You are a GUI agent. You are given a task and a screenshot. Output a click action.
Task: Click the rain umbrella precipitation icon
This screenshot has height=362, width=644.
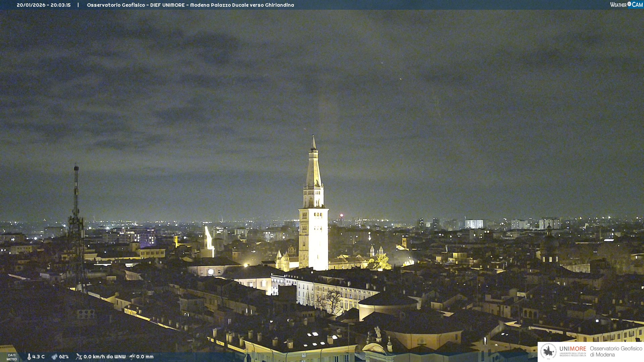pyautogui.click(x=132, y=357)
